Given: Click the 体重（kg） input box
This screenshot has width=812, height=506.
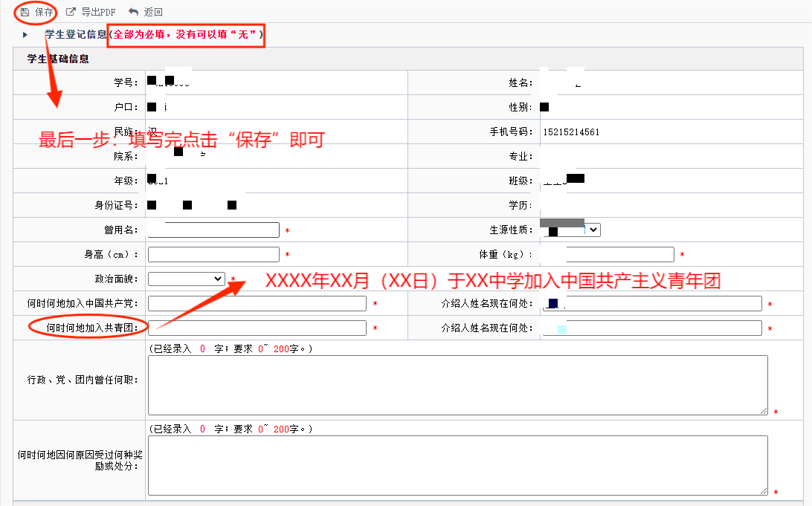Looking at the screenshot, I should click(x=608, y=255).
